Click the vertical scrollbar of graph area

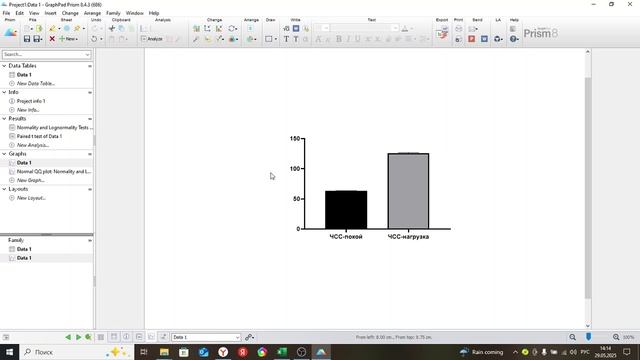588,188
